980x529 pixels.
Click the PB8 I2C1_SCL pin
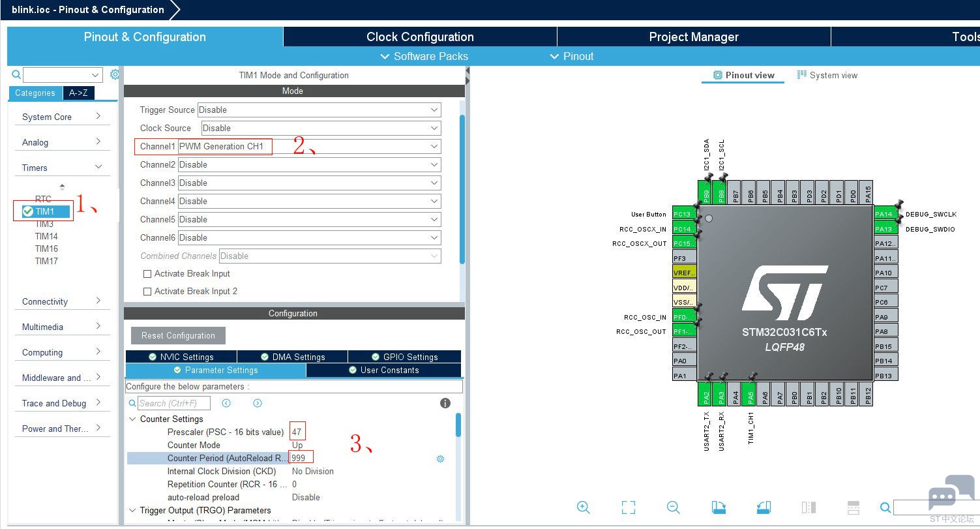720,192
